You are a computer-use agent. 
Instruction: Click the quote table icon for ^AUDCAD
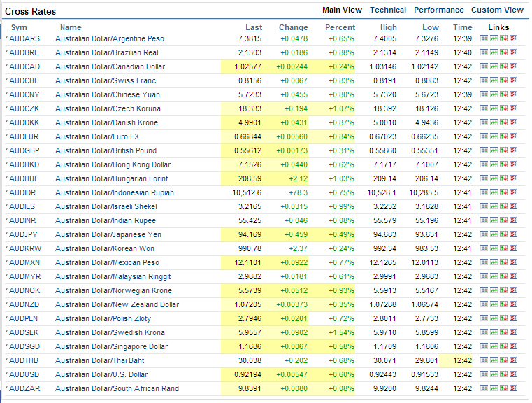[484, 66]
